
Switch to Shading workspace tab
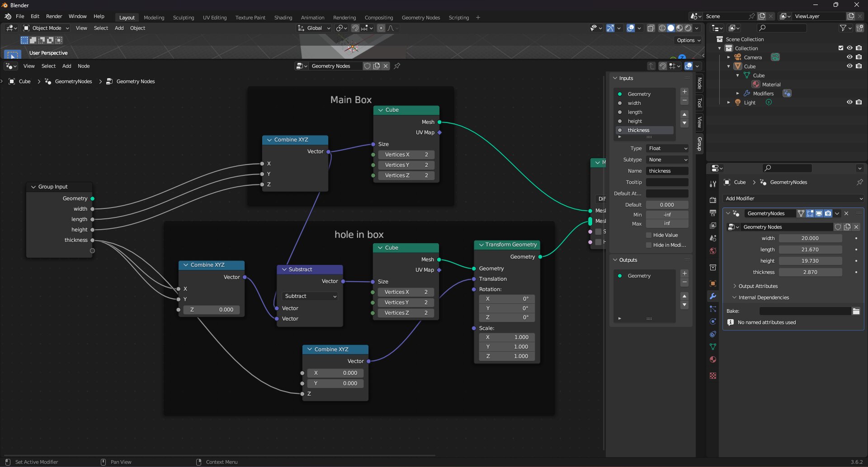coord(283,18)
